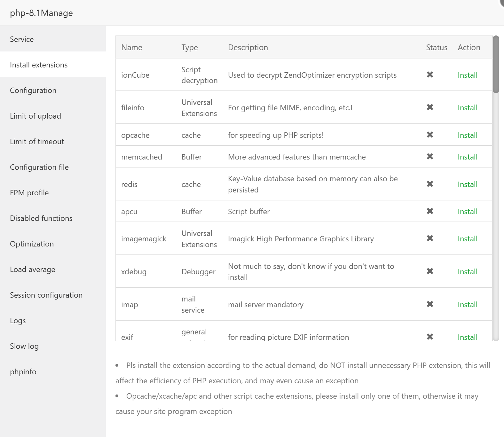Select Disabled functions in sidebar
Viewport: 504px width, 437px height.
41,218
